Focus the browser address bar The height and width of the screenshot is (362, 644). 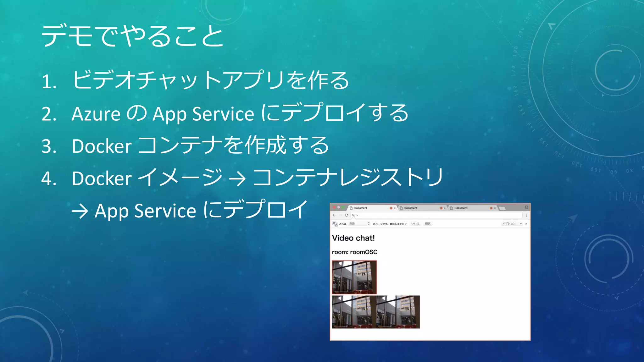[x=436, y=215]
